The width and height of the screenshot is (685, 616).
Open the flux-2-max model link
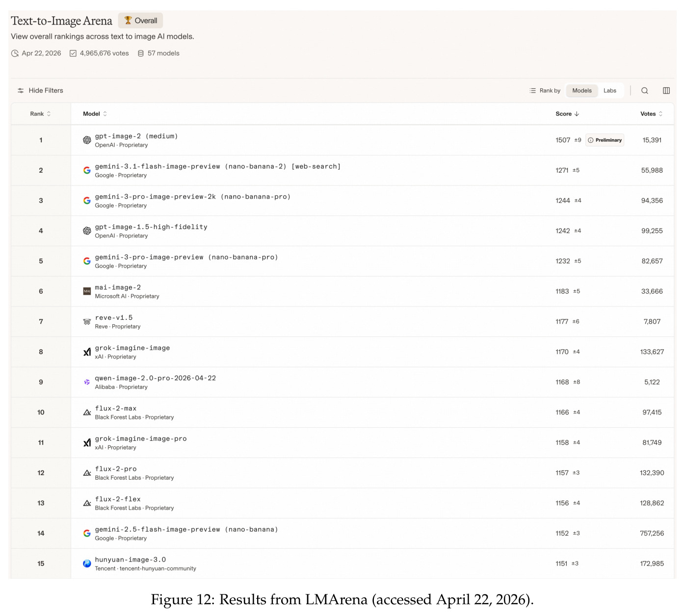tap(116, 409)
